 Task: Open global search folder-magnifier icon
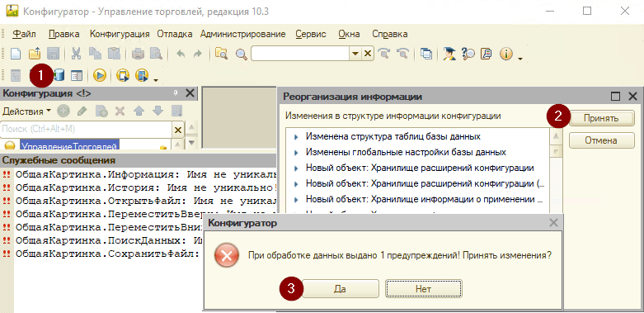221,54
